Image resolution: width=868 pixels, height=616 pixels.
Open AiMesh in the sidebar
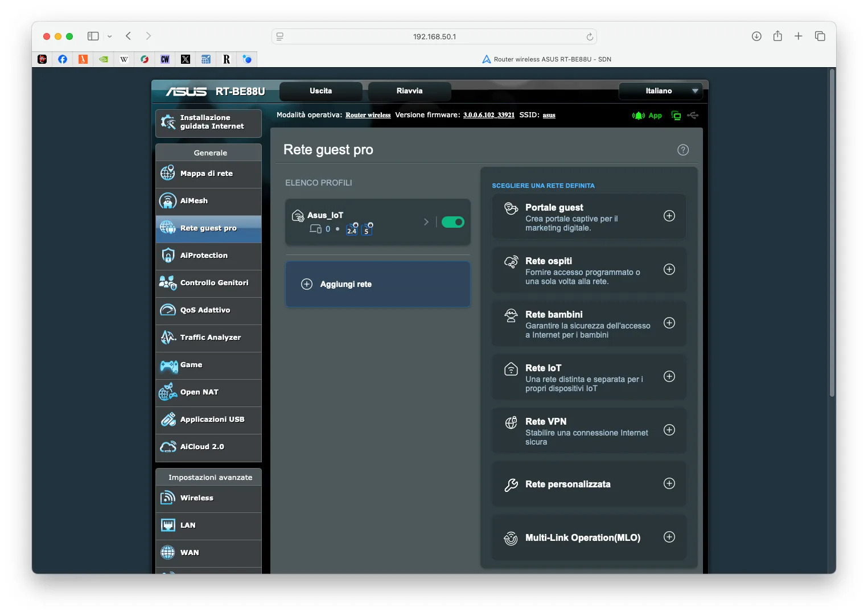pos(208,201)
